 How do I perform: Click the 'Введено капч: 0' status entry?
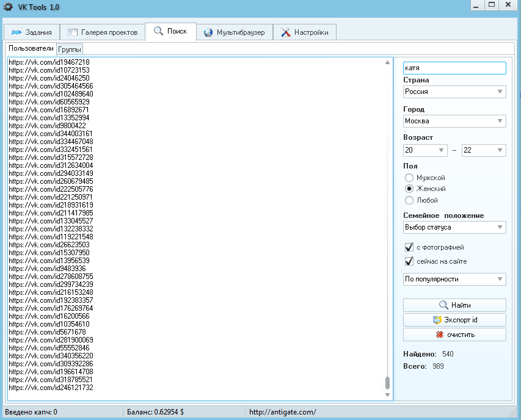pyautogui.click(x=31, y=412)
